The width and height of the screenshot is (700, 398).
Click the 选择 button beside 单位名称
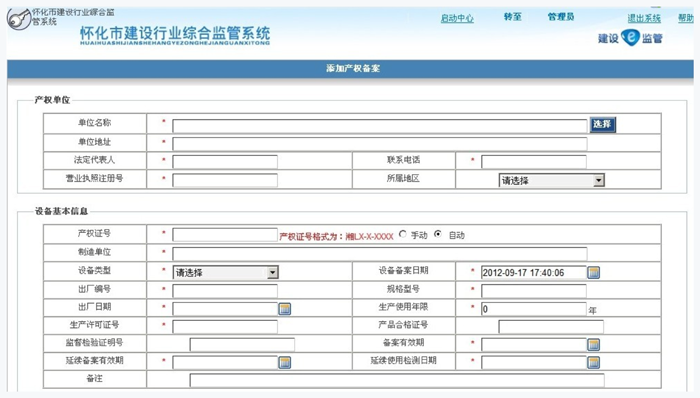(603, 124)
